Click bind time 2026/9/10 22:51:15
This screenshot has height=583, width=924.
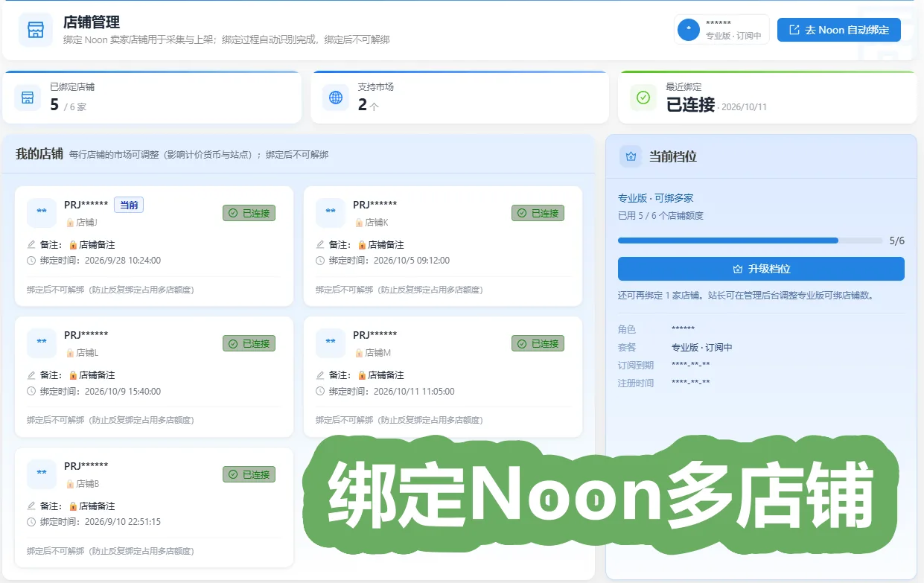coord(123,522)
